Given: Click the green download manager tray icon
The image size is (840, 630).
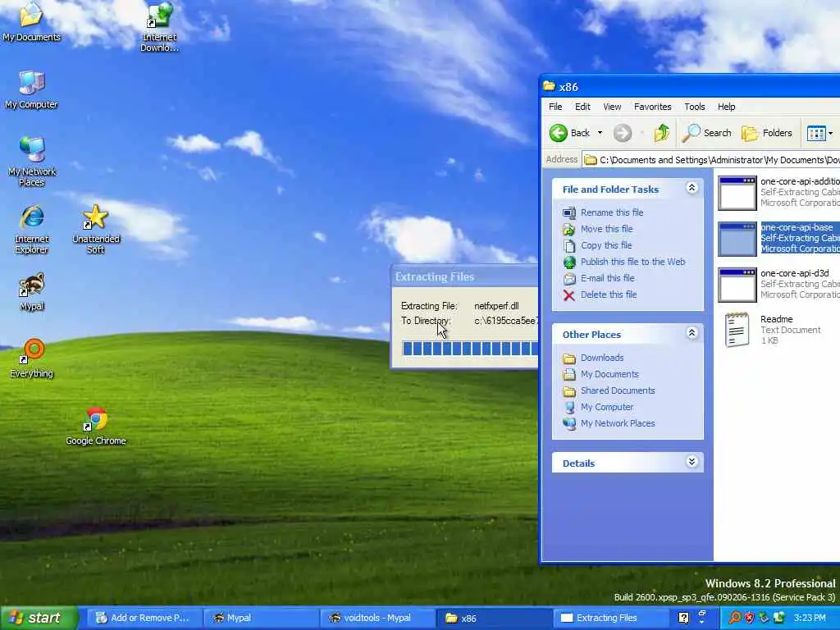Looking at the screenshot, I should point(778,618).
